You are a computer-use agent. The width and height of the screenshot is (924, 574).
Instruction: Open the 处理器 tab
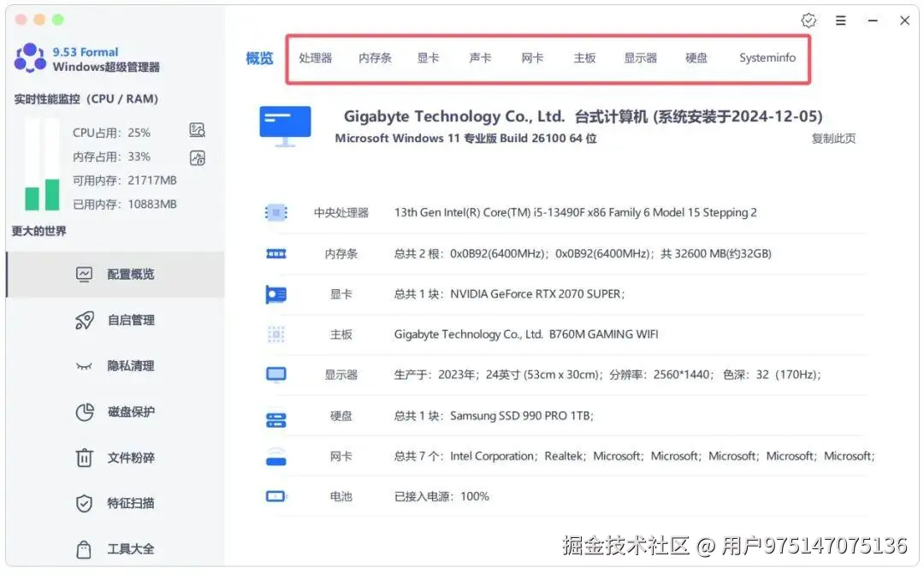tap(315, 58)
